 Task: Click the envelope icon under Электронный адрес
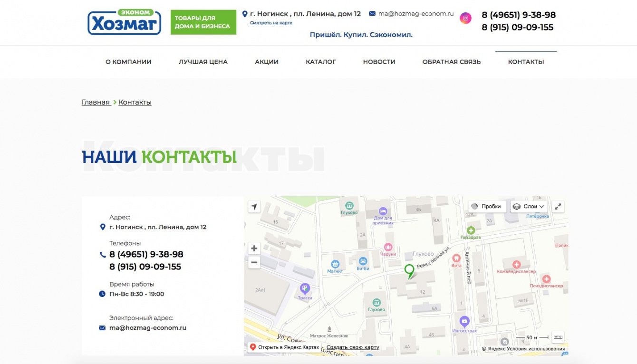(102, 328)
